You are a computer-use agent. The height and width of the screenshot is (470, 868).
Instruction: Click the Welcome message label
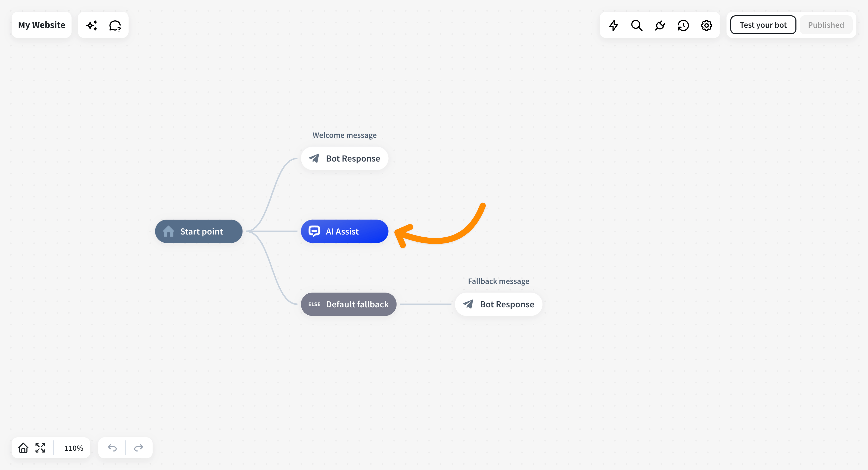tap(344, 135)
